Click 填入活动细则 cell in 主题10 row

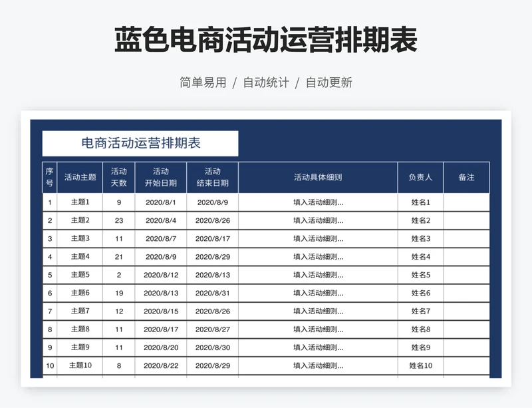[x=318, y=366]
